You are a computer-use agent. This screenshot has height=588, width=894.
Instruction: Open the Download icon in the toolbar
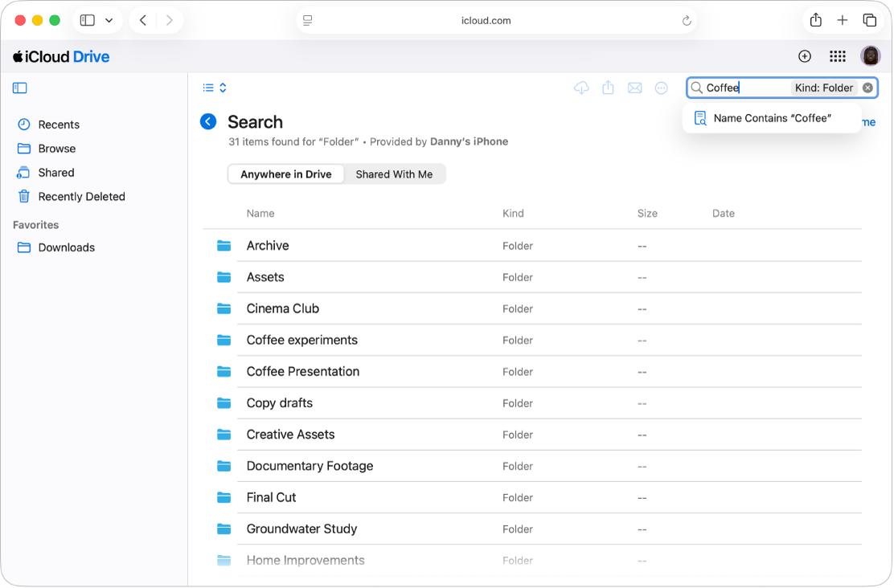[581, 88]
